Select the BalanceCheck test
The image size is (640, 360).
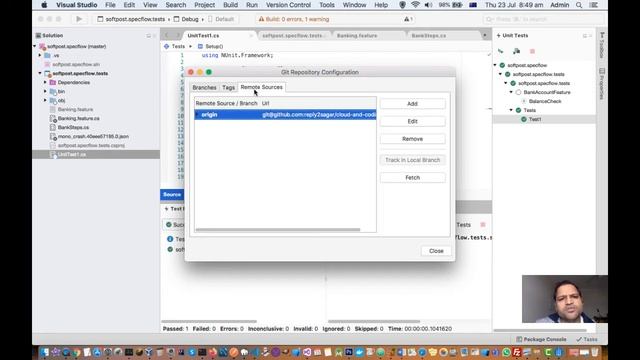[x=545, y=101]
